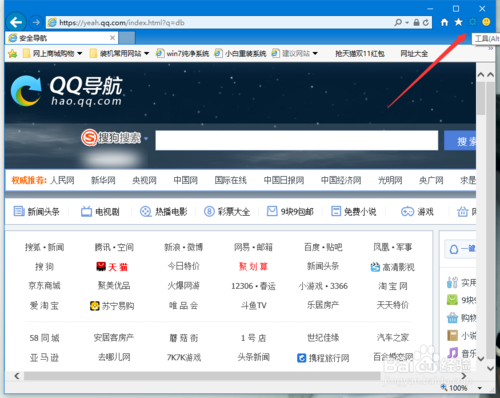Open 京东商城 link

coord(44,286)
